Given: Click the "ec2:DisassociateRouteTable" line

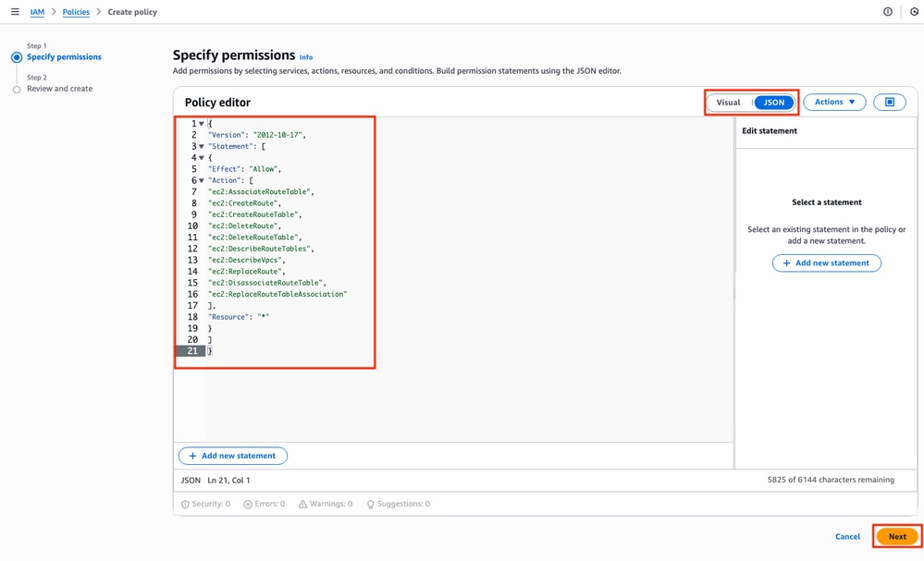Looking at the screenshot, I should (x=267, y=283).
